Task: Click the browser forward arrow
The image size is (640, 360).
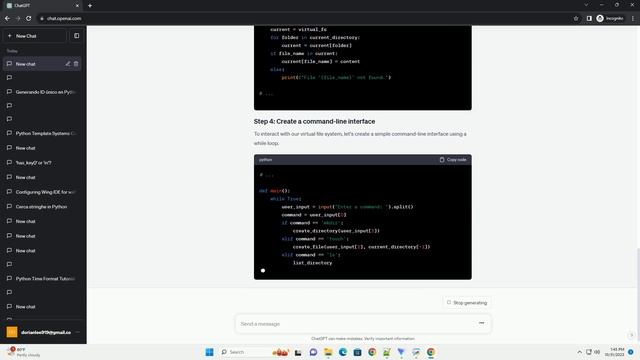Action: (x=18, y=18)
